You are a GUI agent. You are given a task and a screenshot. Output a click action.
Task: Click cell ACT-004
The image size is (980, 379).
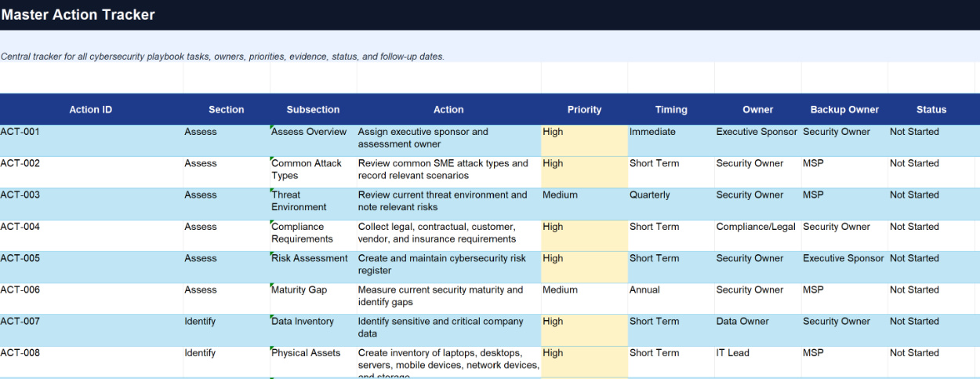[x=91, y=235]
